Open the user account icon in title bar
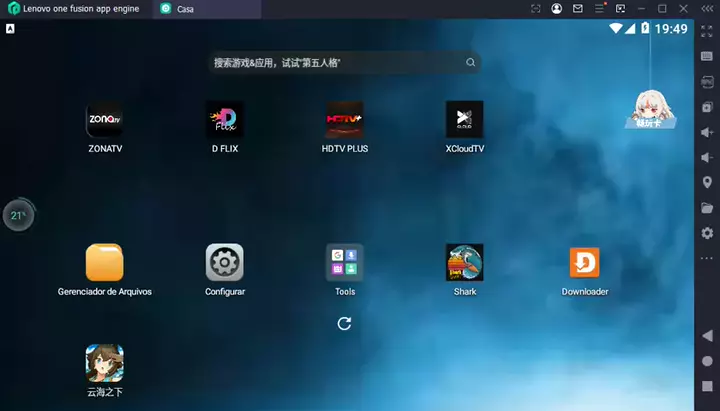720x411 pixels. 556,8
